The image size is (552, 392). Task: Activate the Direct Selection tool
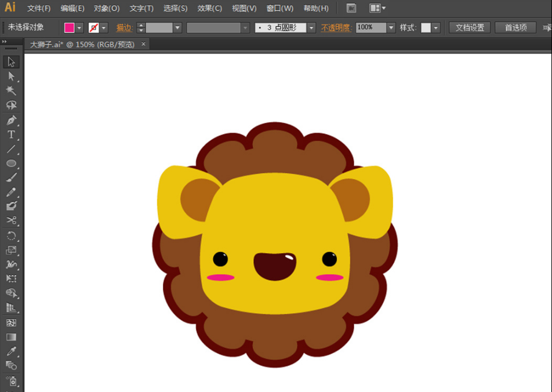pos(11,76)
